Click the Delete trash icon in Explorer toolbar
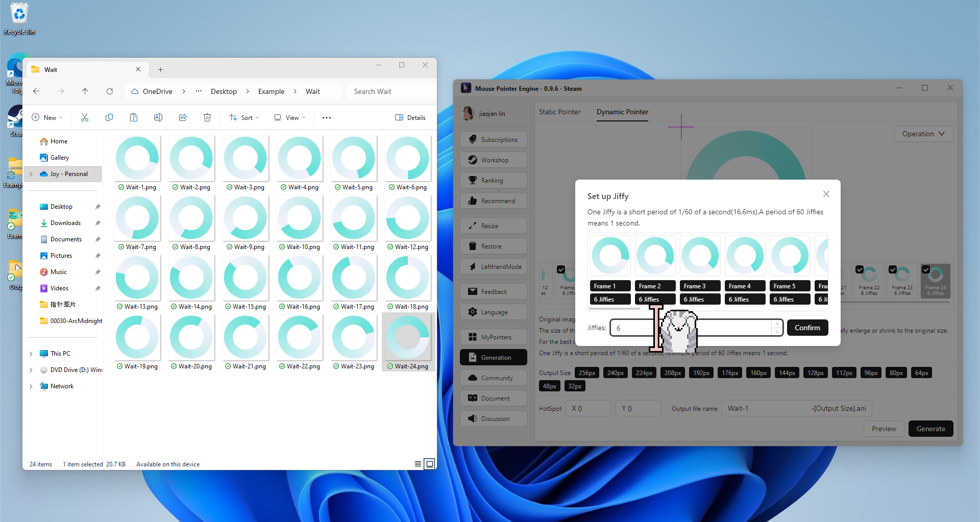This screenshot has height=522, width=980. tap(207, 118)
